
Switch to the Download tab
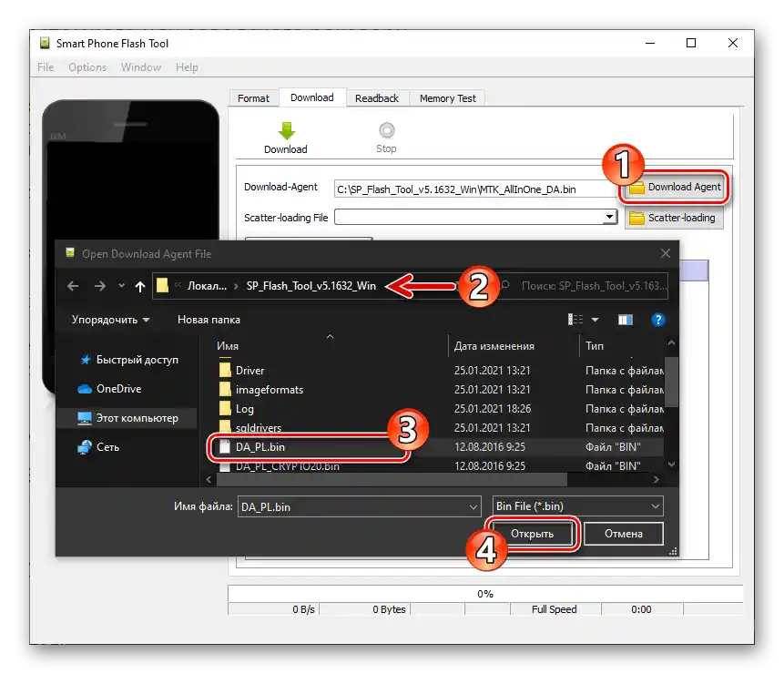(312, 97)
